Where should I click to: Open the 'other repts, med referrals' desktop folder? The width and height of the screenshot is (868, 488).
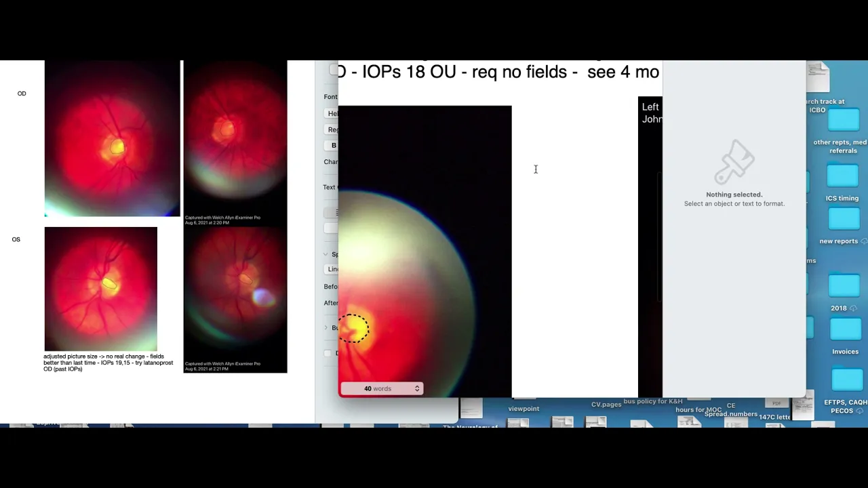[x=844, y=120]
